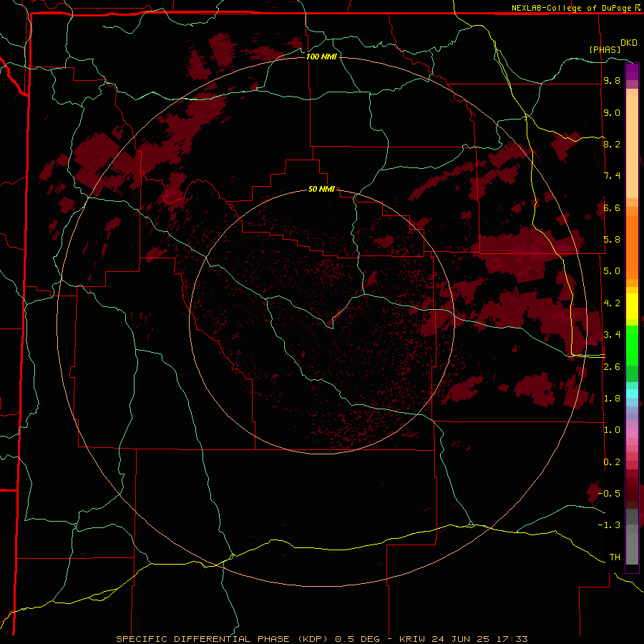Click the 8.2 scale value

[x=612, y=144]
